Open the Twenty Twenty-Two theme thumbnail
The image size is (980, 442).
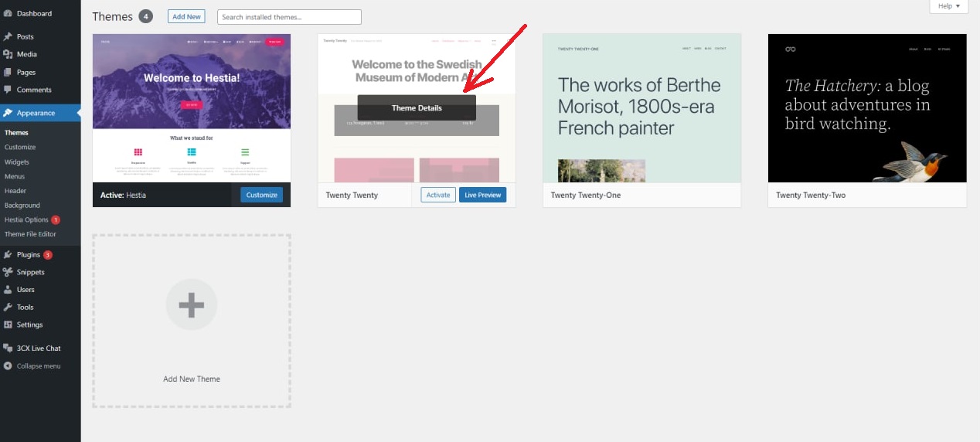[x=867, y=108]
